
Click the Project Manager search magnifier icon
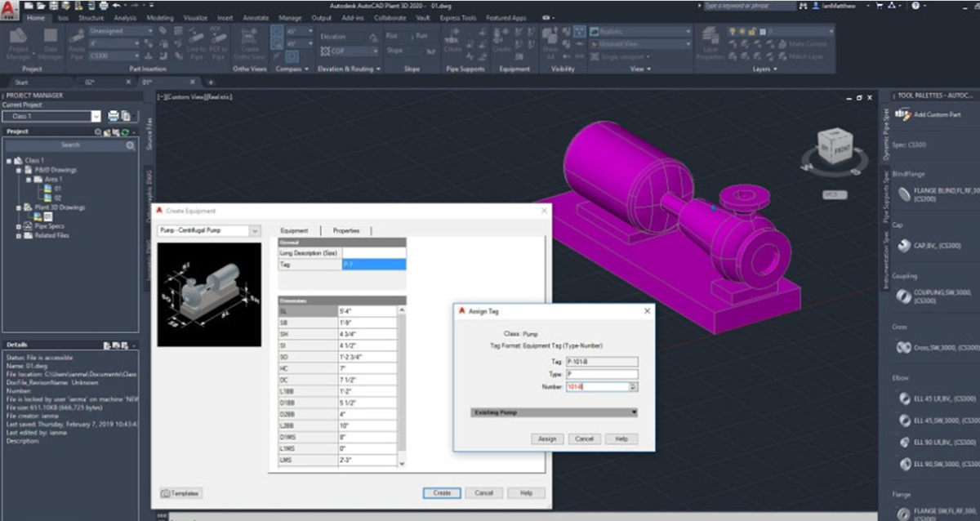pos(131,145)
